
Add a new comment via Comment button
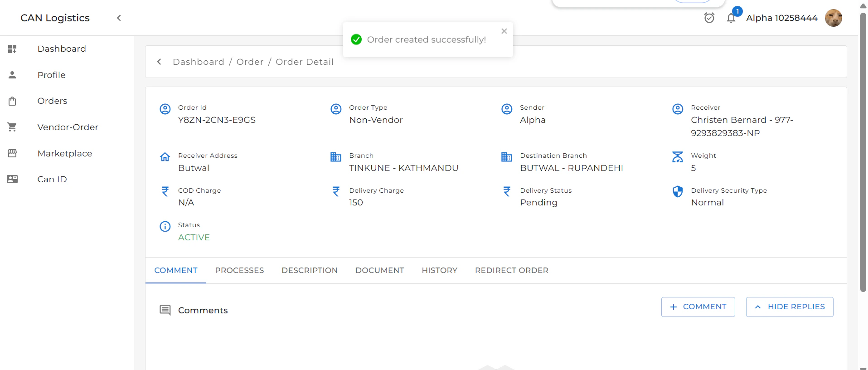point(698,307)
